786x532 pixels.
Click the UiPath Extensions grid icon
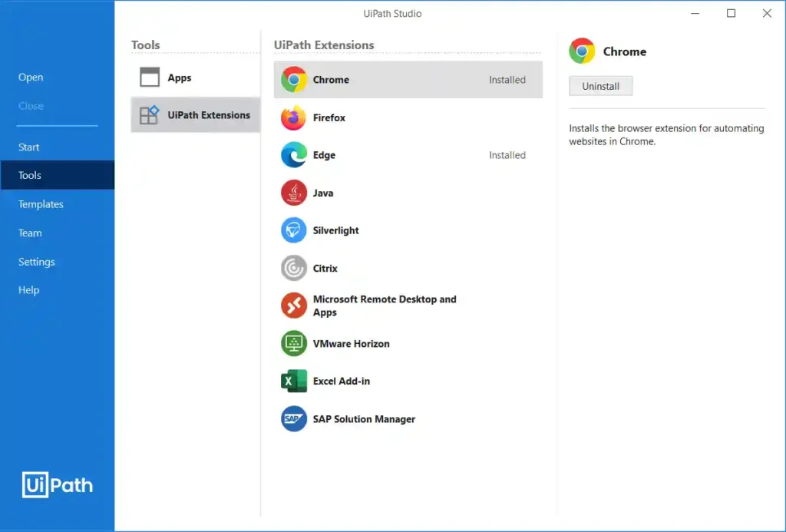[150, 115]
